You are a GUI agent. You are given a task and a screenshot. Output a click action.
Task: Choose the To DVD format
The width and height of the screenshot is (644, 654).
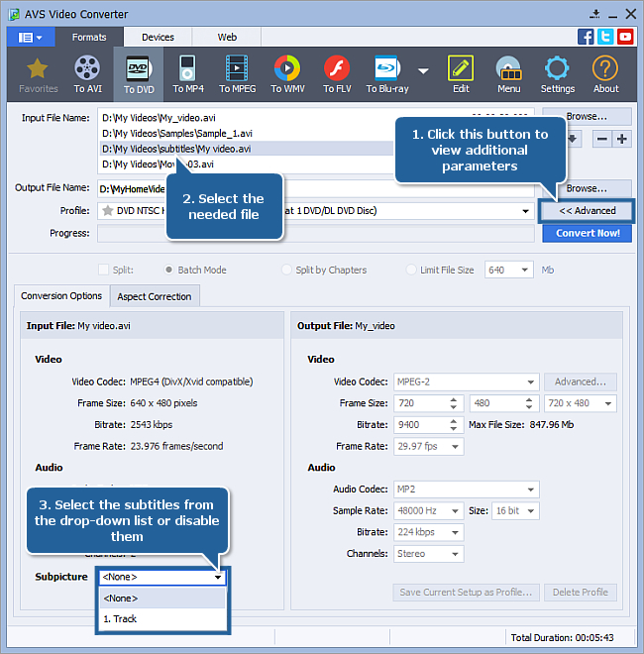click(139, 75)
